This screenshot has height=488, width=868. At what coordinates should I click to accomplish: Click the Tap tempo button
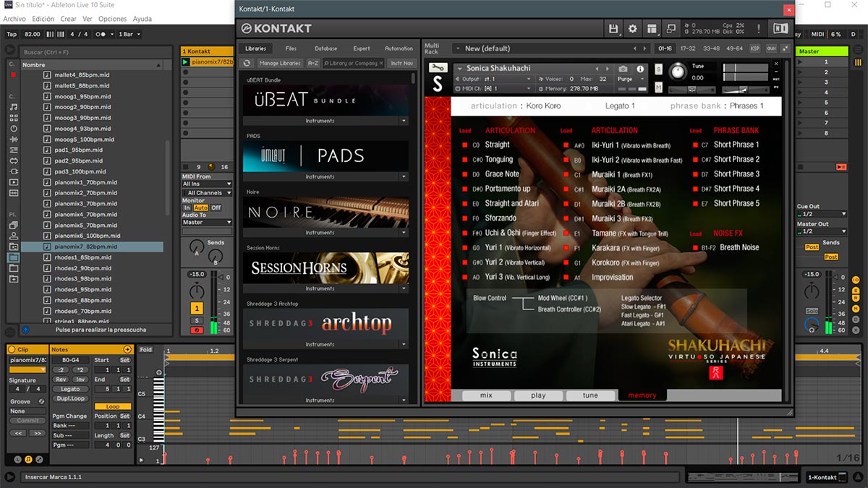[12, 34]
